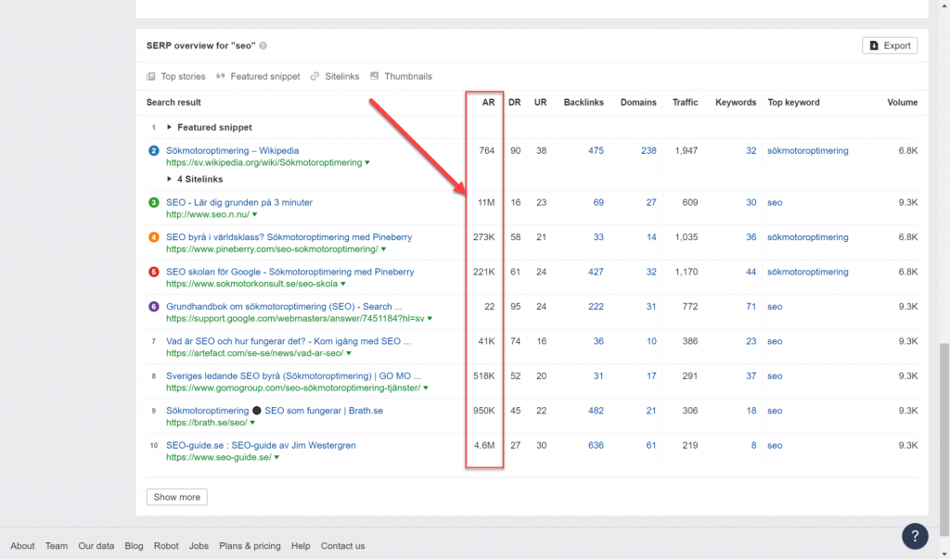The height and width of the screenshot is (560, 950).
Task: Click the 475 backlinks count for Wikipedia
Action: click(596, 151)
